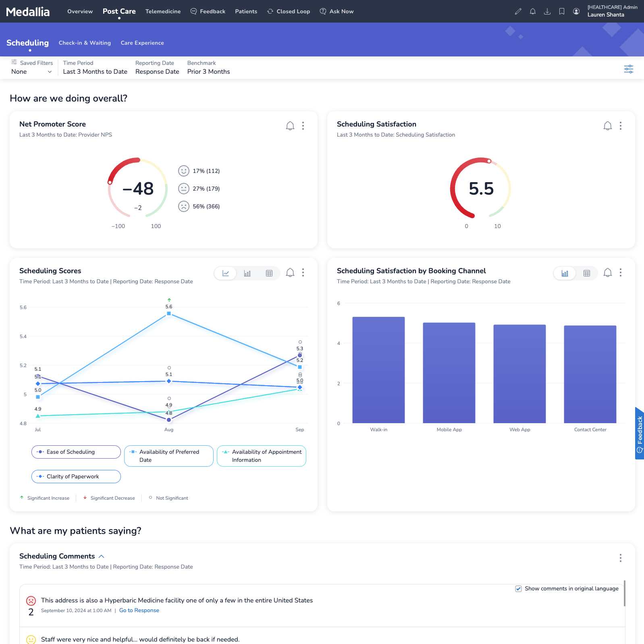Click the bookmark icon in header

[x=561, y=11]
